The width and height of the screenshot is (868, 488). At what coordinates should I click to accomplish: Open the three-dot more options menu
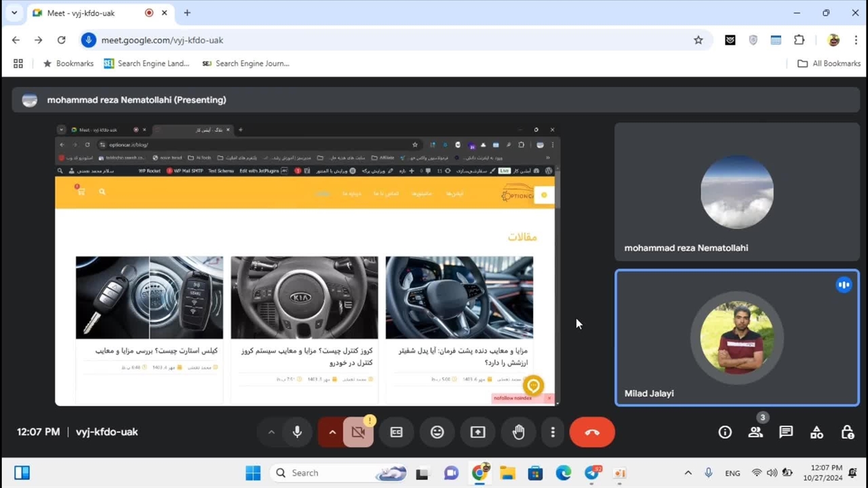pyautogui.click(x=553, y=432)
